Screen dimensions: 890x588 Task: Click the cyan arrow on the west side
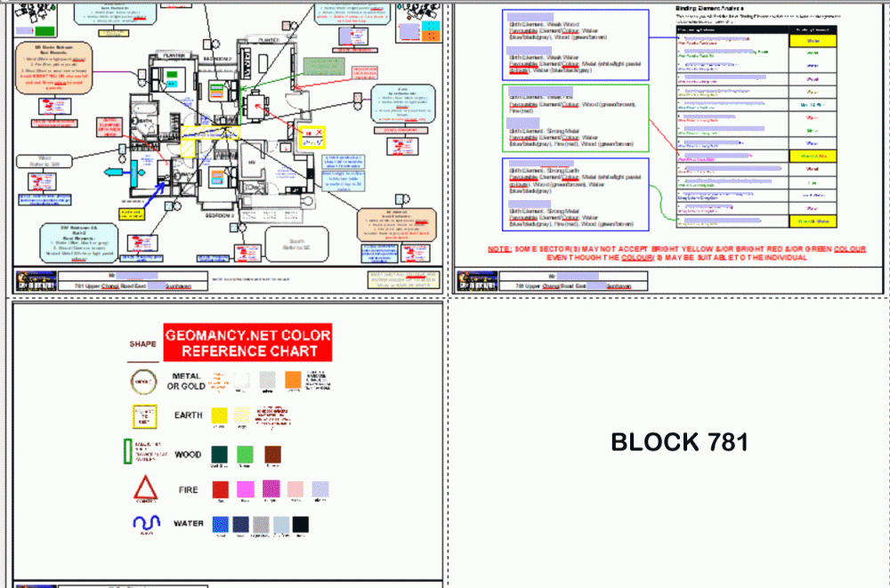[x=112, y=172]
